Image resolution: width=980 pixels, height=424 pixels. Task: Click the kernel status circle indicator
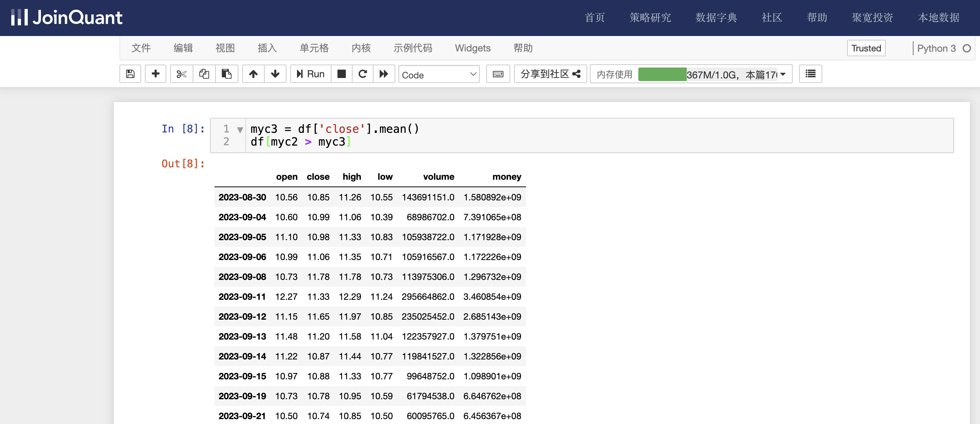[x=967, y=48]
